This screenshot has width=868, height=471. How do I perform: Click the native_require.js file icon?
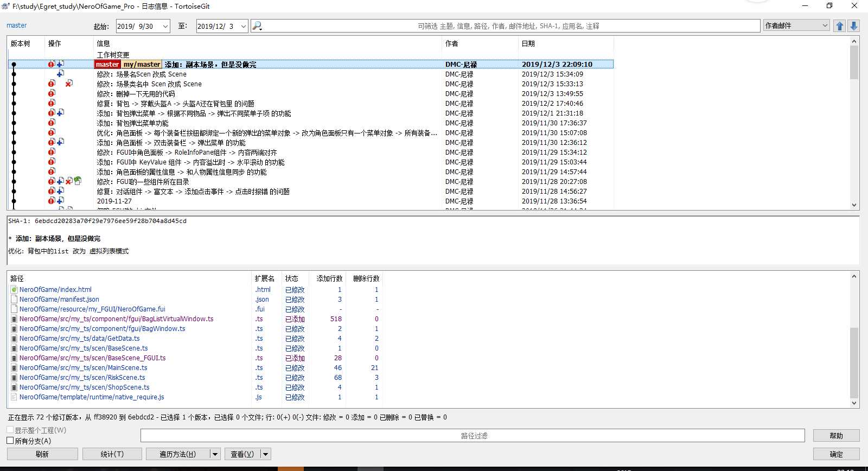pos(14,397)
